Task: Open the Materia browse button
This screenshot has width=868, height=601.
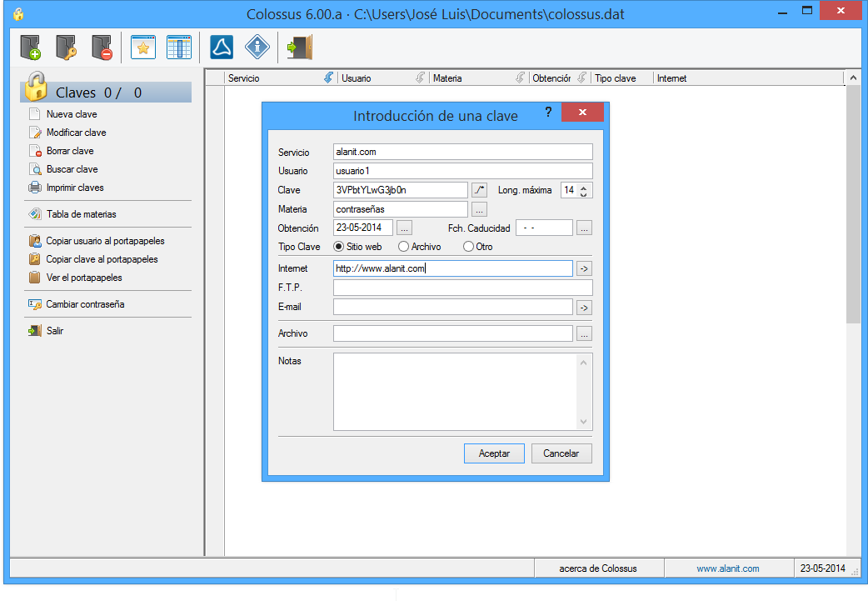Action: (x=479, y=209)
